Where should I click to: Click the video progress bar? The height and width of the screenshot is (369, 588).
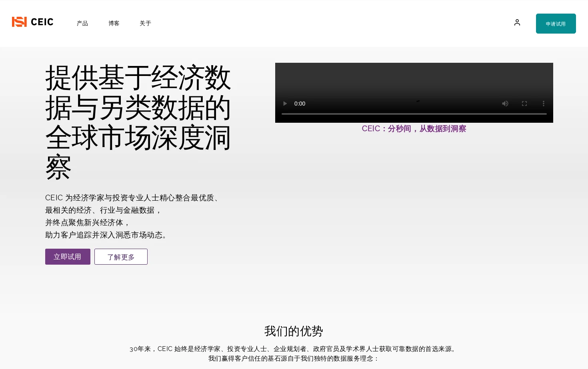coord(414,114)
